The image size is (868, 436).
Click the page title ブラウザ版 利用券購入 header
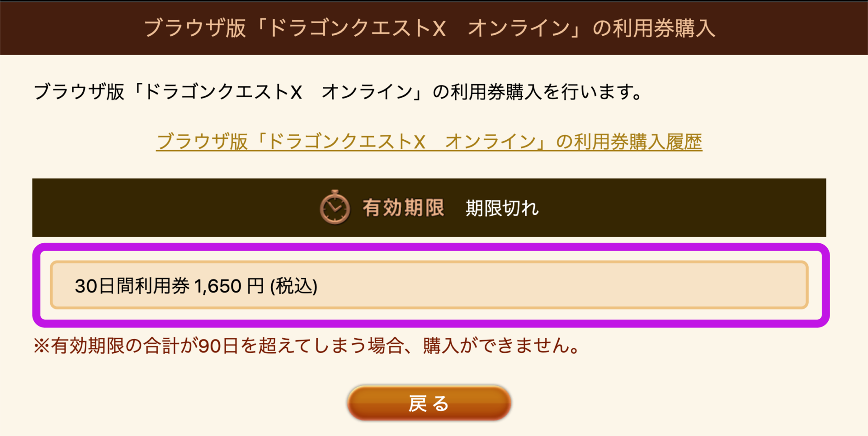433,28
